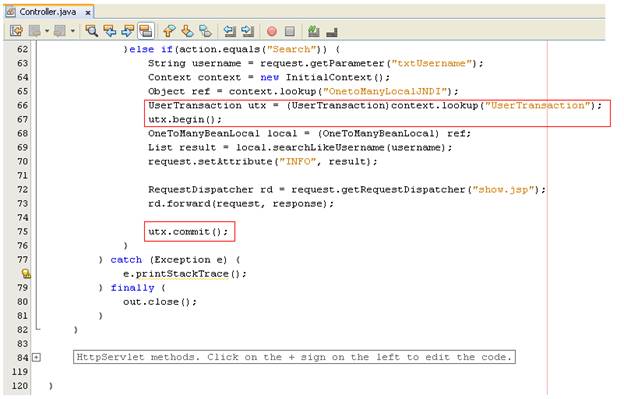Screen dimensions: 624x399
Task: Click Shift Line Left icon
Action: coord(230,31)
